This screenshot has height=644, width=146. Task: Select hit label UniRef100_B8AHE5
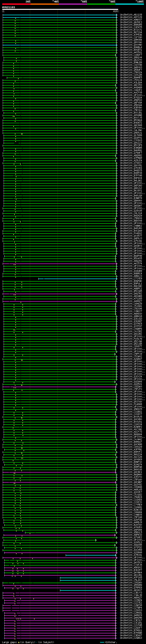131,77
